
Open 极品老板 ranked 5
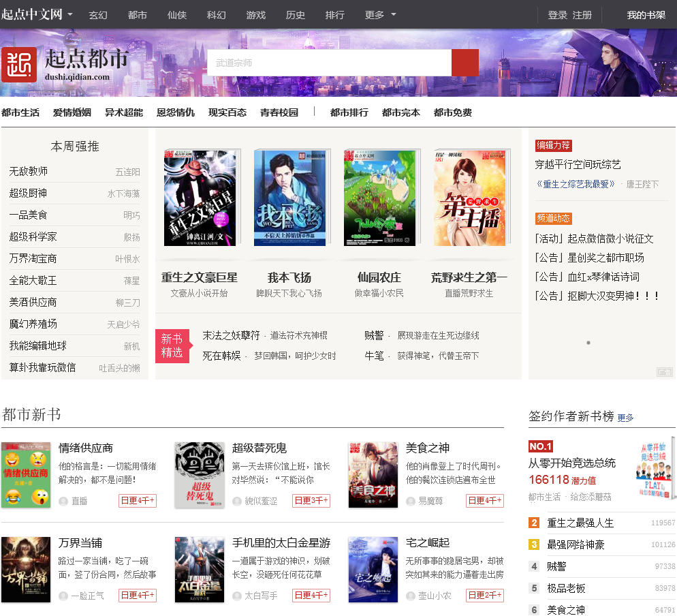tap(566, 588)
